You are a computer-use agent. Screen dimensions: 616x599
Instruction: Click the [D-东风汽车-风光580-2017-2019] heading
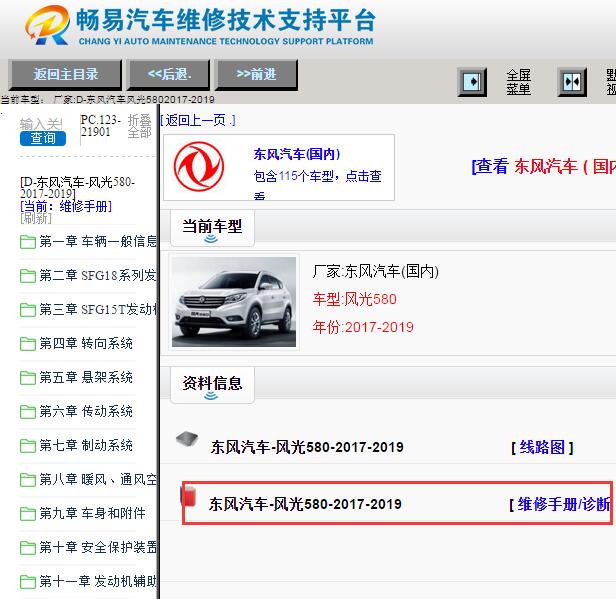[77, 188]
